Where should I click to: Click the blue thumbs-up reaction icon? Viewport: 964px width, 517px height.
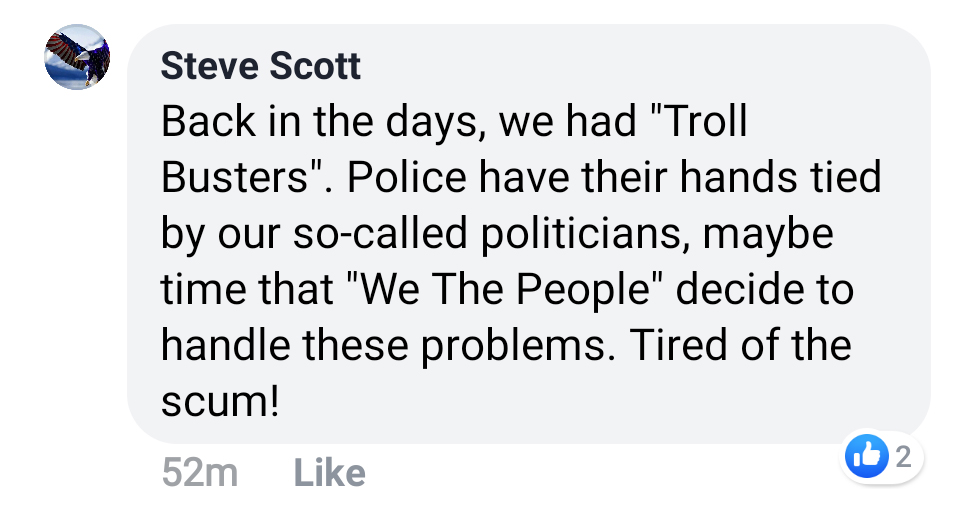point(867,456)
